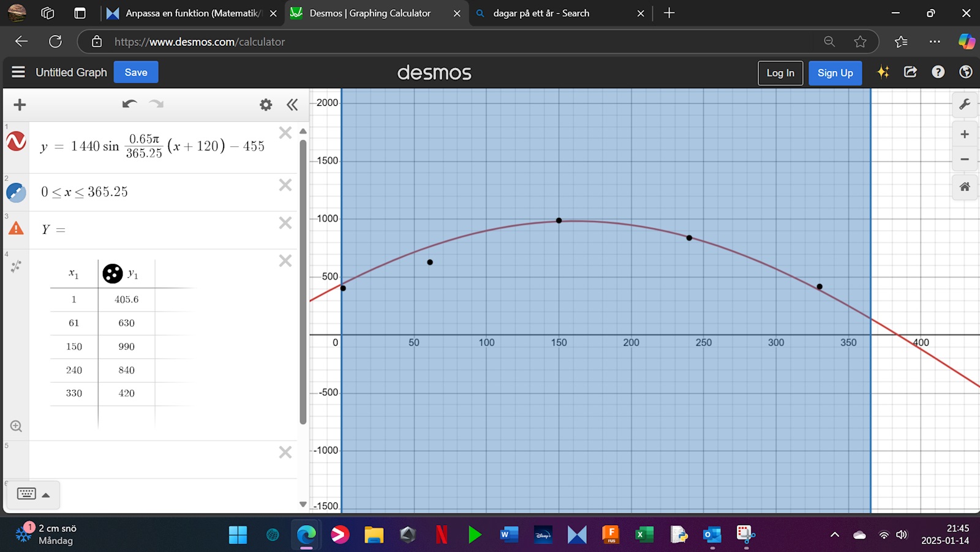Open the Graph Settings wrench
The image size is (980, 552).
pos(965,104)
